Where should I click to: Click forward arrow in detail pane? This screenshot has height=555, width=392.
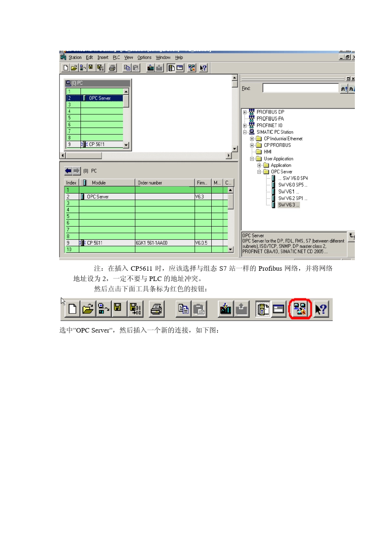pos(76,171)
